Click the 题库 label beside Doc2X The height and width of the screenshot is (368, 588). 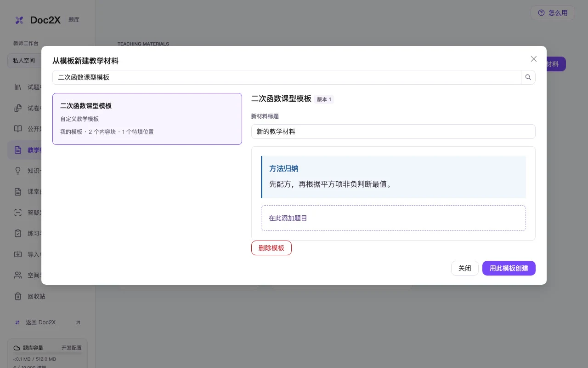point(74,20)
